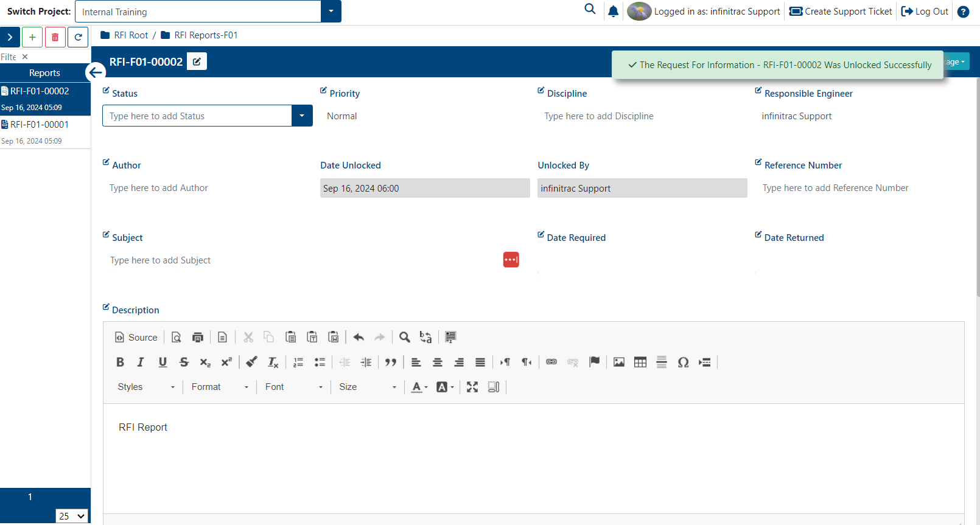Click the help question mark icon
Viewport: 980px width, 525px height.
(x=963, y=12)
